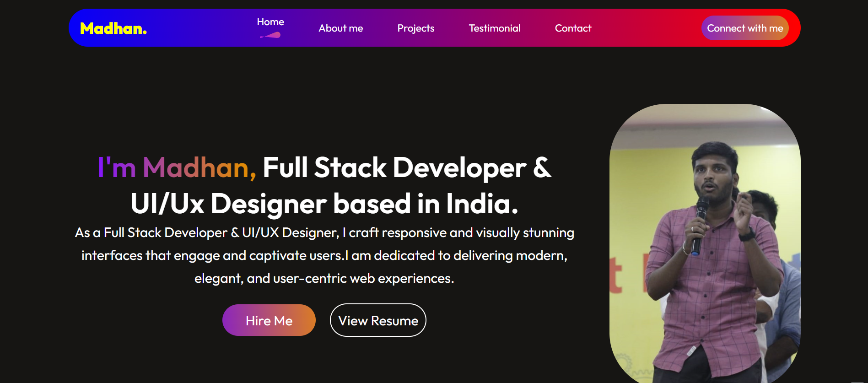Click the gradient "I'm Madhan," text

177,167
